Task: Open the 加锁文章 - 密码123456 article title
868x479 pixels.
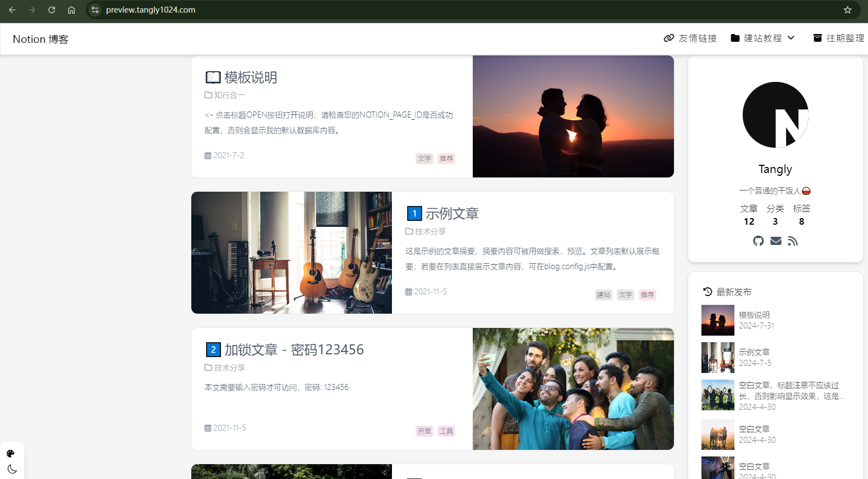Action: 294,350
